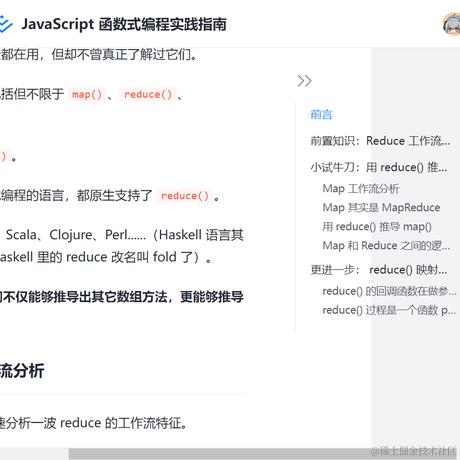
Task: Click the JavaScript 函数式编程实践指南 title
Action: [124, 24]
